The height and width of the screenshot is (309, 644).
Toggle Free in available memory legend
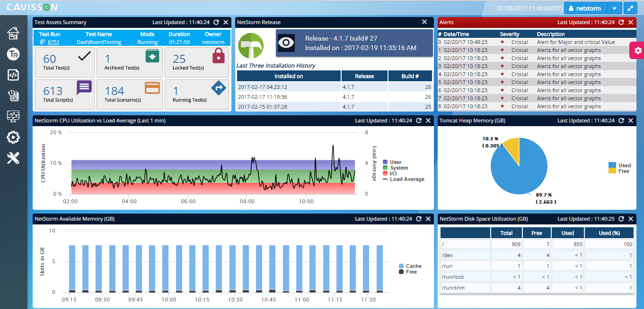(x=408, y=272)
